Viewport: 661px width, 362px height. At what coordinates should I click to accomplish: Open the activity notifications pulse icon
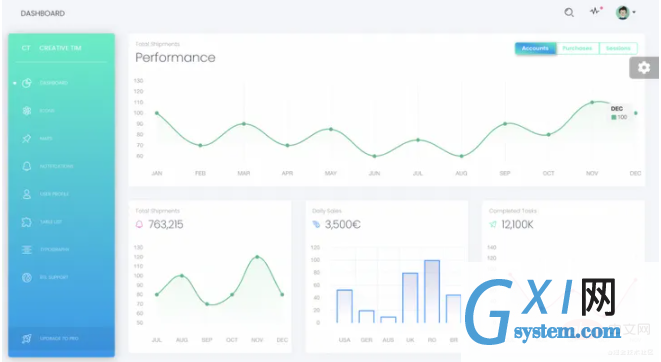(595, 11)
